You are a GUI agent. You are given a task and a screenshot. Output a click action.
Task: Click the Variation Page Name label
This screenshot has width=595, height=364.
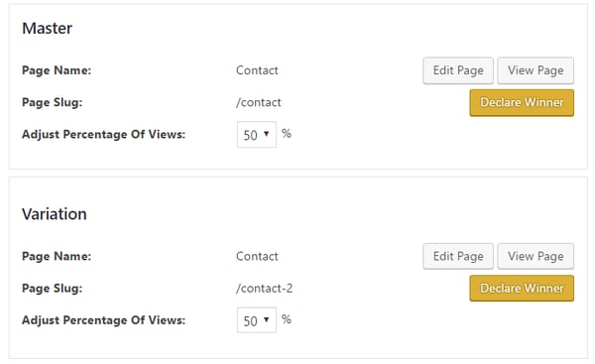coord(57,256)
